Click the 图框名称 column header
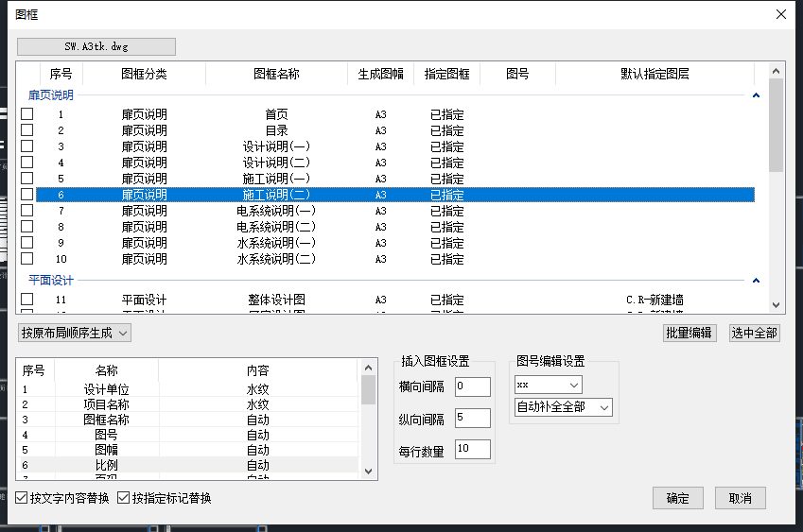Screen dimensions: 803x532 [x=276, y=74]
